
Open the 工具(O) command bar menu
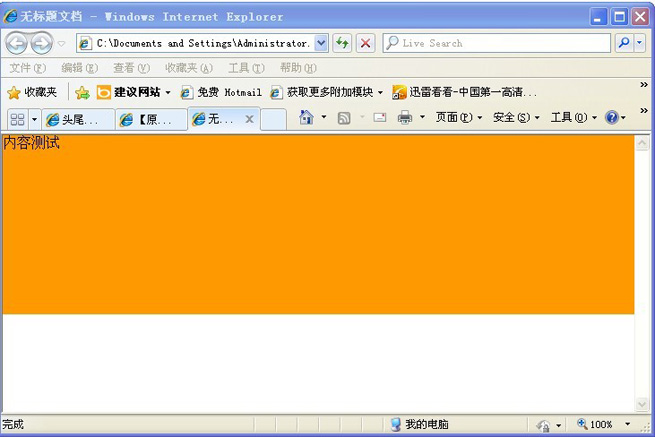574,117
